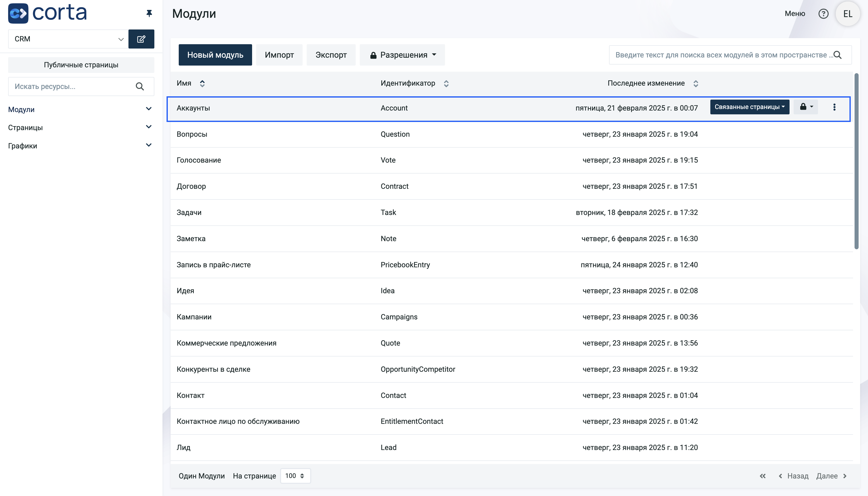Viewport: 868px width, 496px height.
Task: Sort by Имя column arrows
Action: click(202, 83)
